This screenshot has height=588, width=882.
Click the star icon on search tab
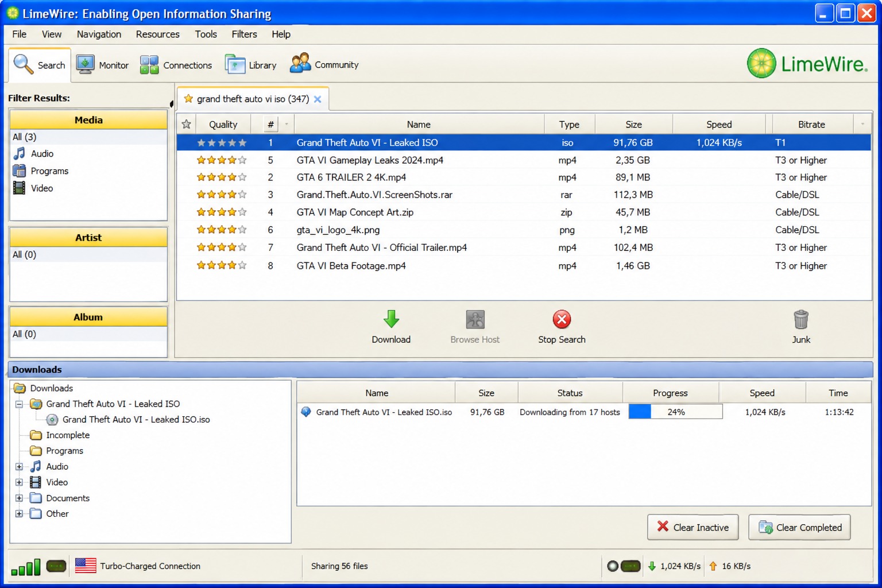188,99
